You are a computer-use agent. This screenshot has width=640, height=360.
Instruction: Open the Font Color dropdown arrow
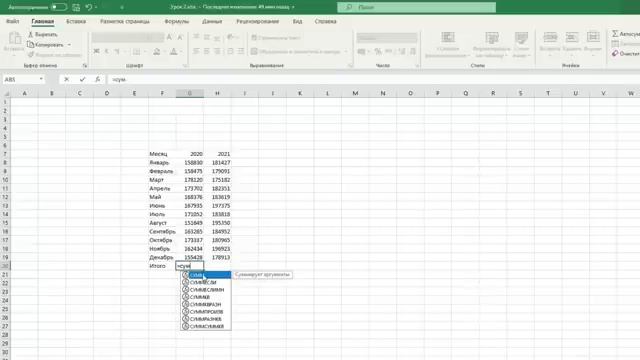[x=181, y=52]
